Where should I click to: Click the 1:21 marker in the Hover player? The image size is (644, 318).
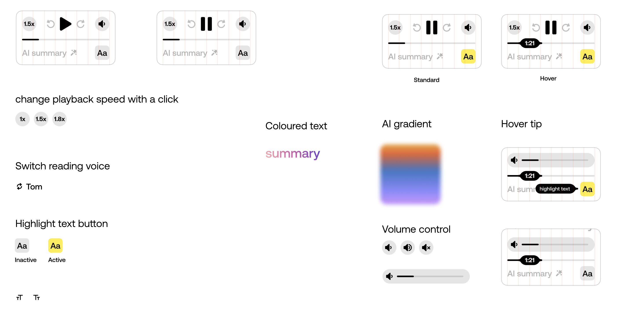pos(529,43)
